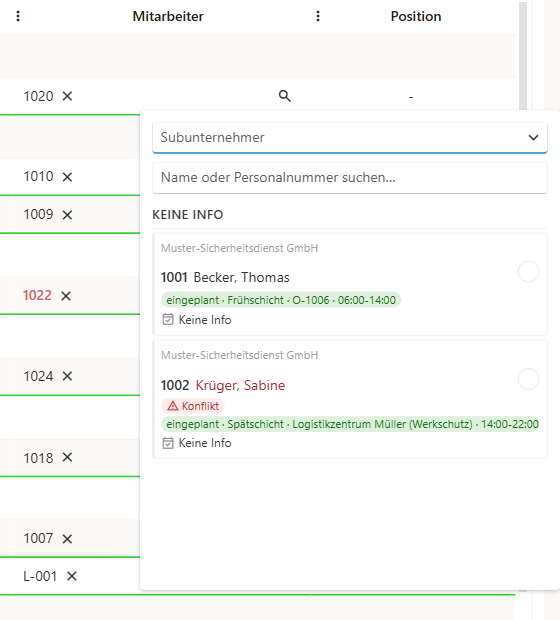Open the Subunternehmer dropdown

tap(350, 138)
